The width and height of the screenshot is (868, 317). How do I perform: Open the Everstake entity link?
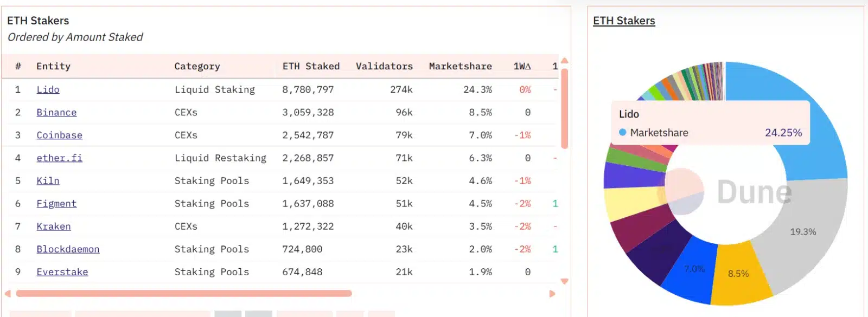point(62,271)
